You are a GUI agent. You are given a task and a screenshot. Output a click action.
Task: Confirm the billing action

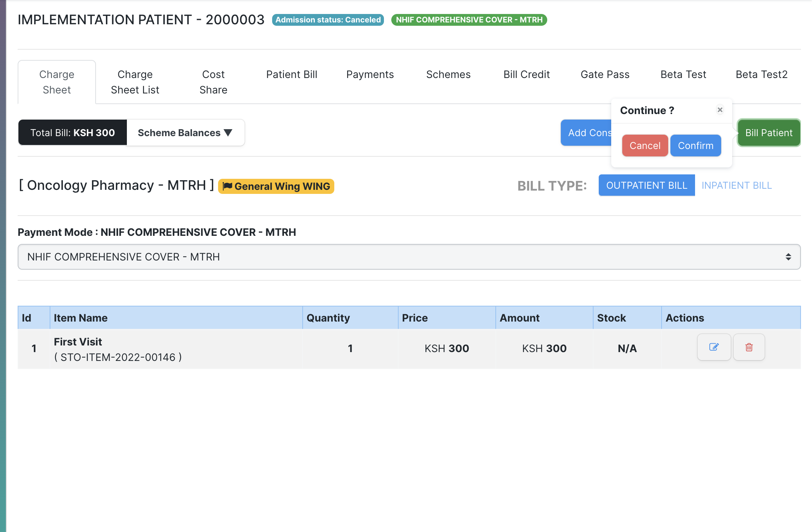coord(695,146)
